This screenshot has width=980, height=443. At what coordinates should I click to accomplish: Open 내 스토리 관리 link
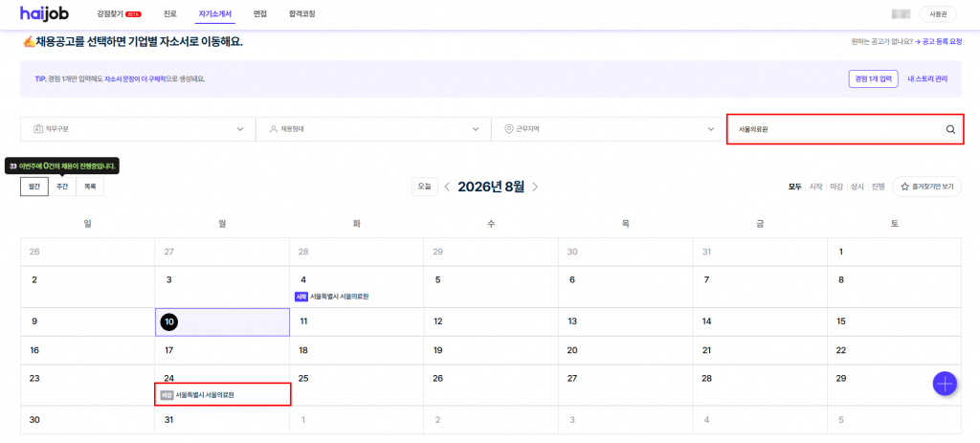pos(927,78)
